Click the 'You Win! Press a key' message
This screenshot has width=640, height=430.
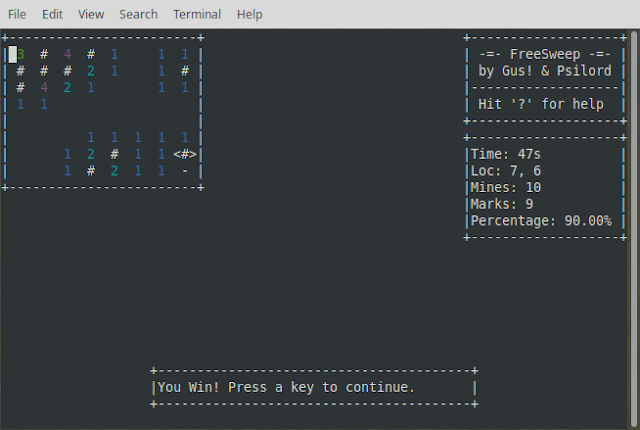(x=286, y=387)
